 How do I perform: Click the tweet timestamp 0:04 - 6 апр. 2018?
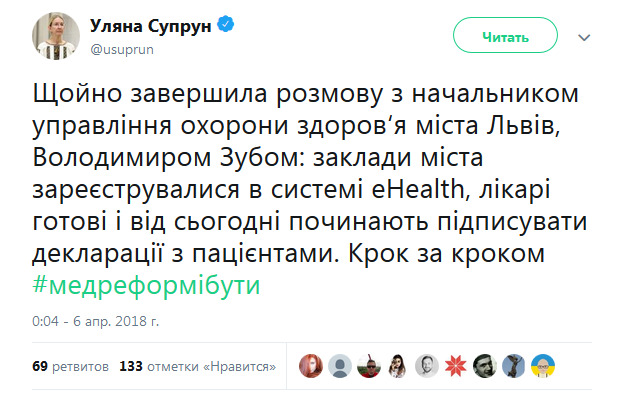coord(89,324)
